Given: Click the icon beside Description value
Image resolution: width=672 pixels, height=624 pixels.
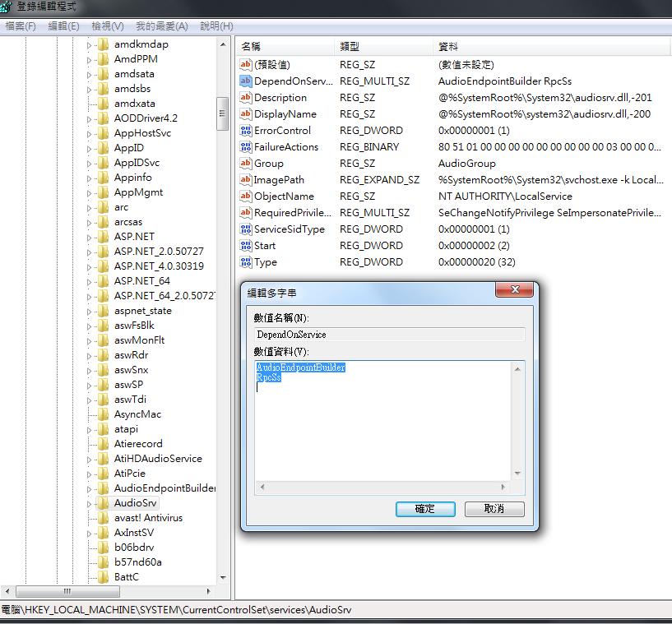Looking at the screenshot, I should pos(246,98).
